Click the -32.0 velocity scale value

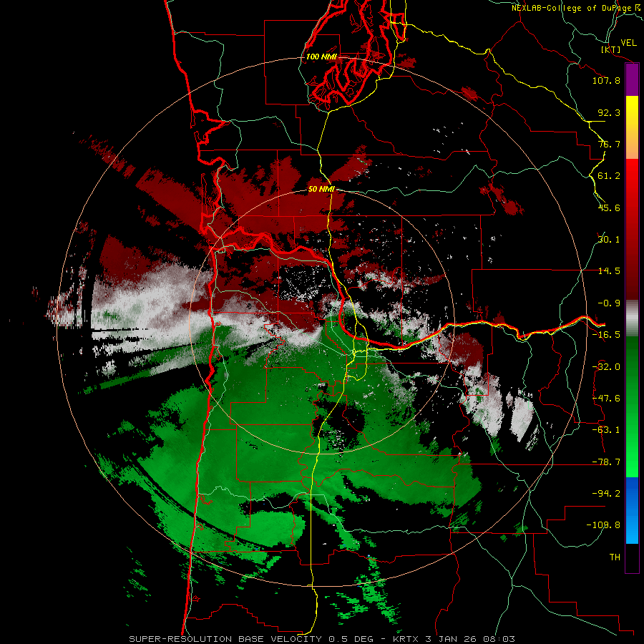(606, 367)
